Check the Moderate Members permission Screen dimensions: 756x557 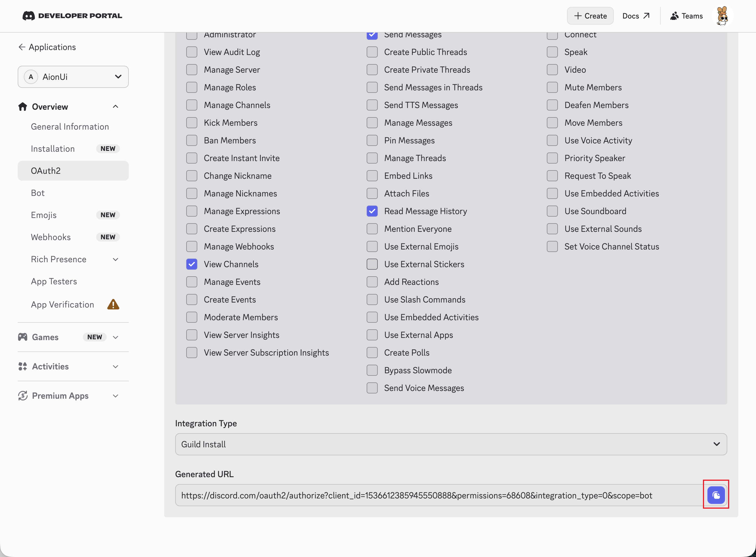tap(192, 317)
